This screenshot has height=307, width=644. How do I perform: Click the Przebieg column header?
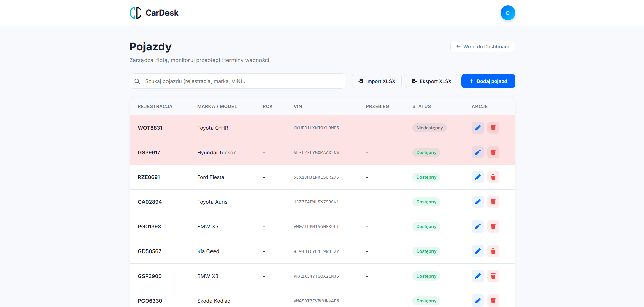pos(377,106)
